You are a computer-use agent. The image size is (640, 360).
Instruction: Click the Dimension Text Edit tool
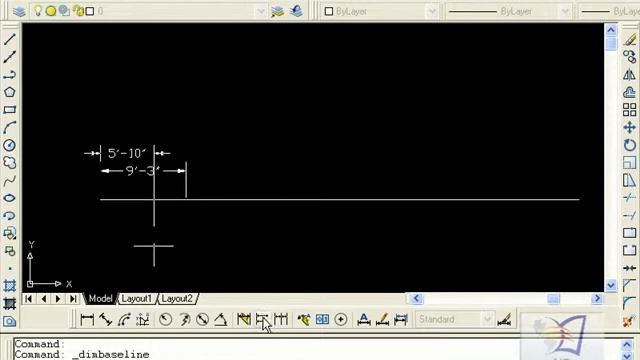tap(382, 319)
